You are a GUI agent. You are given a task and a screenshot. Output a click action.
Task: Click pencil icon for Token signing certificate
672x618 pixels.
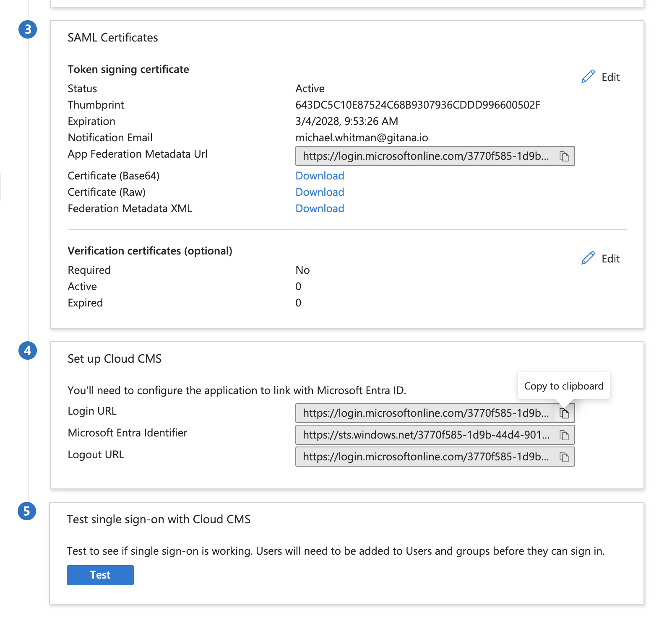[x=588, y=77]
